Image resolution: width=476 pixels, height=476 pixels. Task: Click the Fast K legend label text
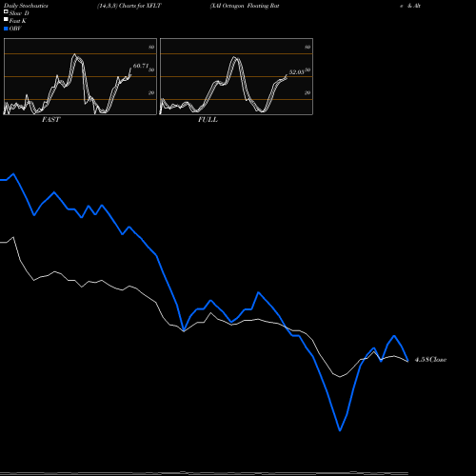[18, 21]
